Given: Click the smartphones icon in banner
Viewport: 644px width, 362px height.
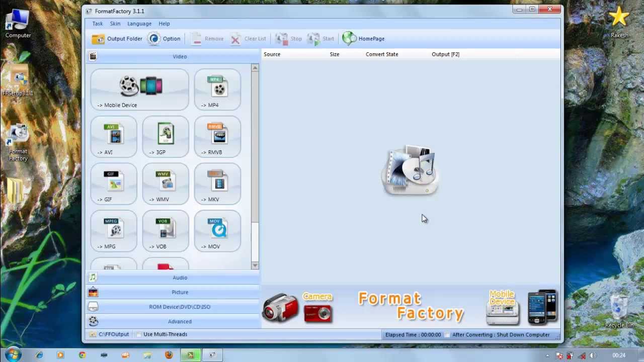Looking at the screenshot, I should [x=542, y=307].
